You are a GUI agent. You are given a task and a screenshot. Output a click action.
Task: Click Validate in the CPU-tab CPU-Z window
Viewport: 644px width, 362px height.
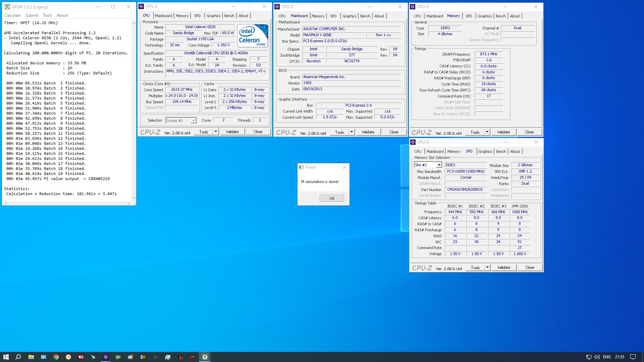coord(232,132)
